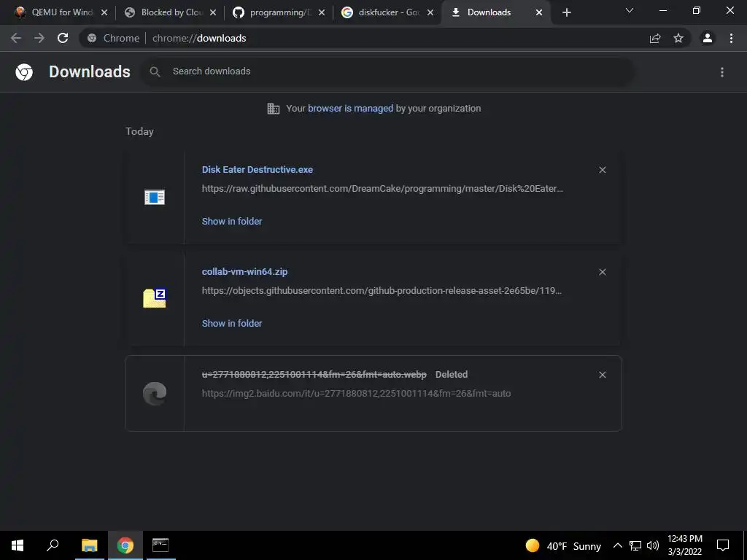The height and width of the screenshot is (560, 747).
Task: Click the struck-through webp file name
Action: pyautogui.click(x=314, y=374)
